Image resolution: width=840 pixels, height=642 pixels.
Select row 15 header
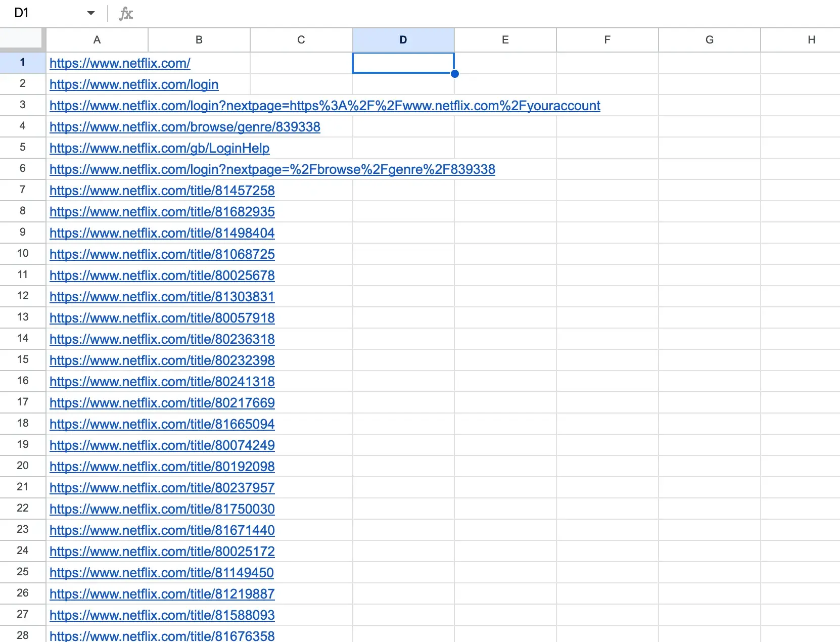click(x=22, y=360)
